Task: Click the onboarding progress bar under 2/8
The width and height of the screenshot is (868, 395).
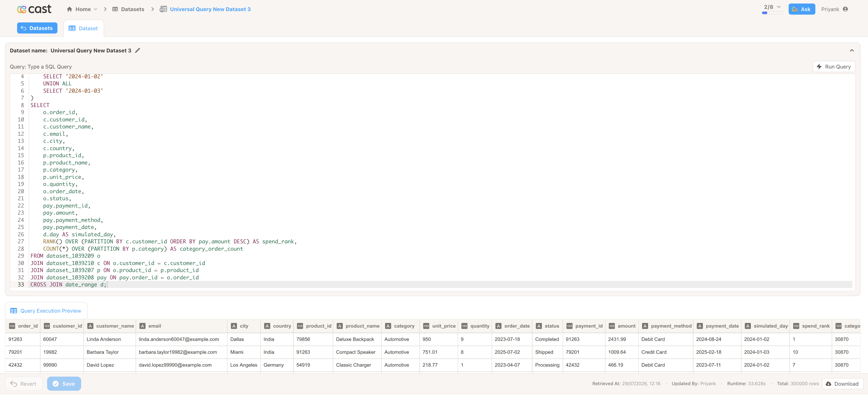Action: pos(772,13)
